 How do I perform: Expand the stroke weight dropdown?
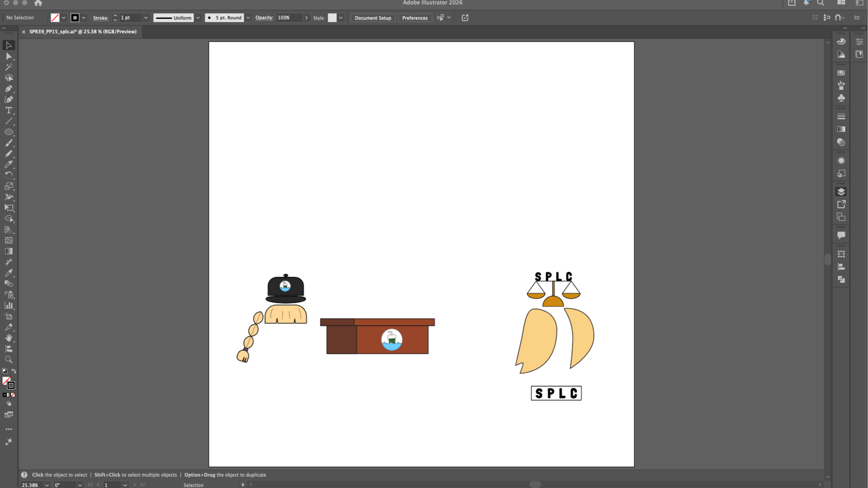point(146,18)
